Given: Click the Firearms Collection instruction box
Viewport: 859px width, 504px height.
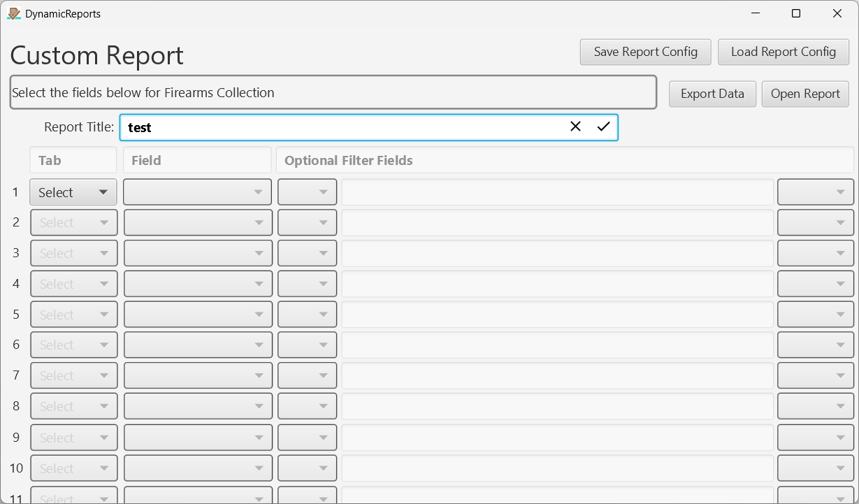Looking at the screenshot, I should (x=333, y=92).
